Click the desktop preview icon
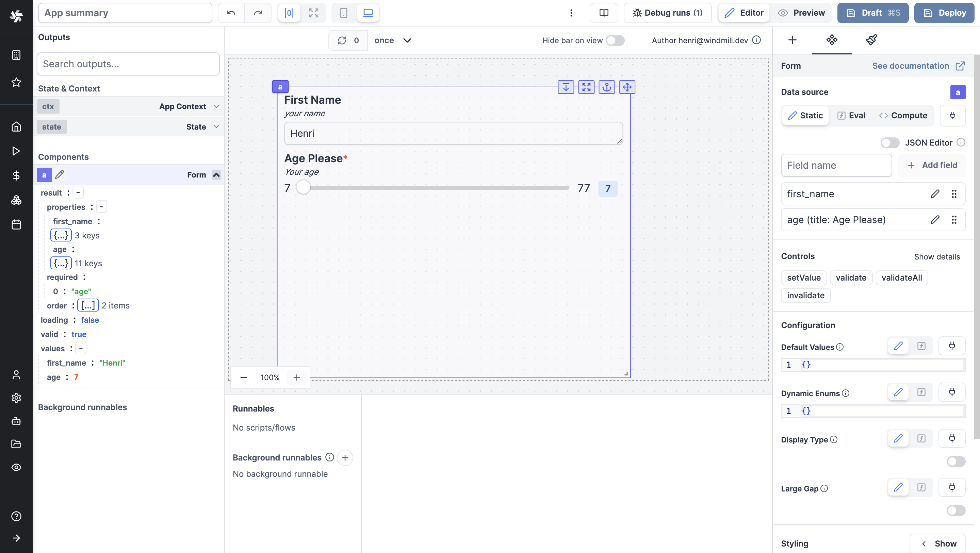Viewport: 980px width, 553px height. (x=368, y=12)
